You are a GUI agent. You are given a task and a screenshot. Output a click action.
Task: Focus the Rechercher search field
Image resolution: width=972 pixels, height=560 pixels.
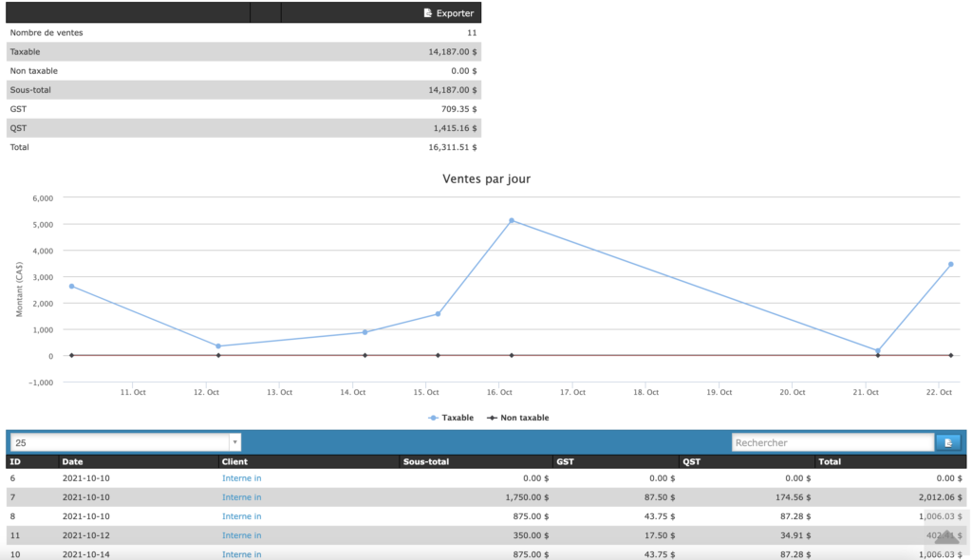tap(832, 442)
